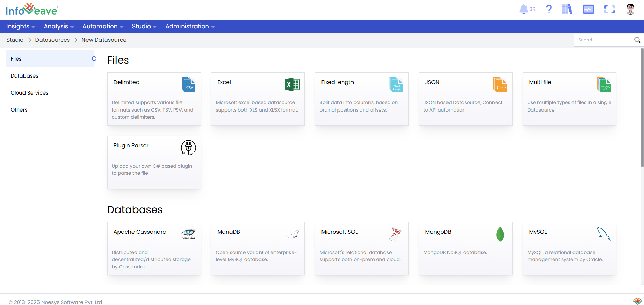Open the MySQL card title

pos(538,232)
